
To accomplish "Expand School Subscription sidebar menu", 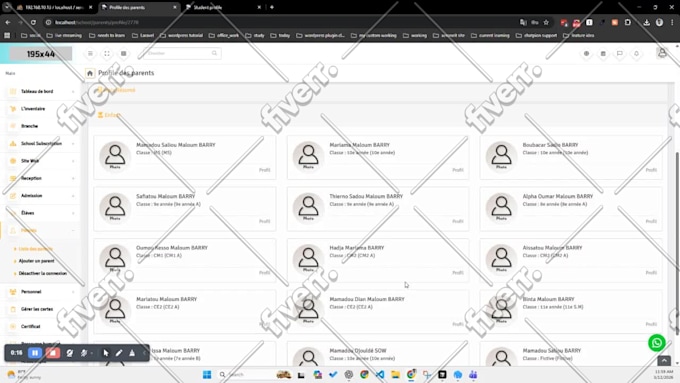I will pyautogui.click(x=40, y=144).
